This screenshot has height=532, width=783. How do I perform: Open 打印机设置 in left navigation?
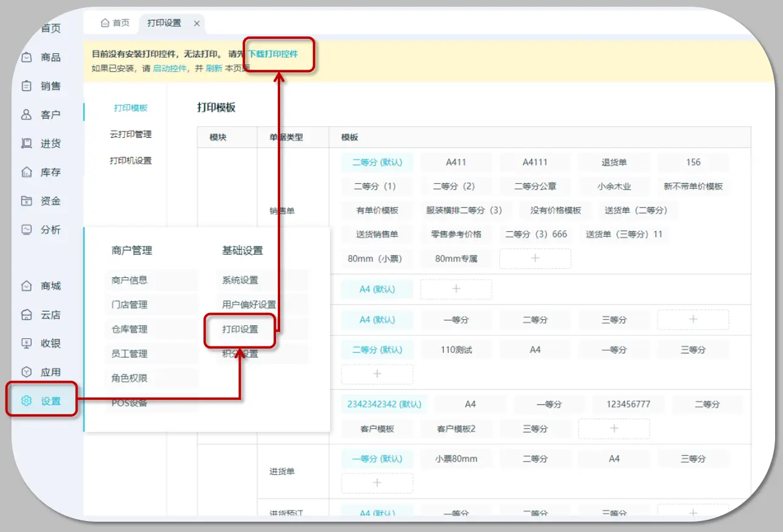(x=131, y=161)
